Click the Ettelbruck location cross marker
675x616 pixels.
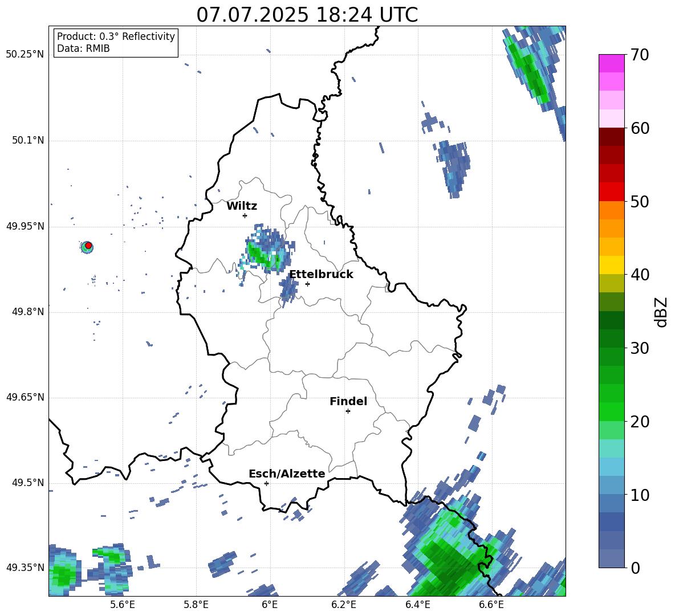coord(307,284)
